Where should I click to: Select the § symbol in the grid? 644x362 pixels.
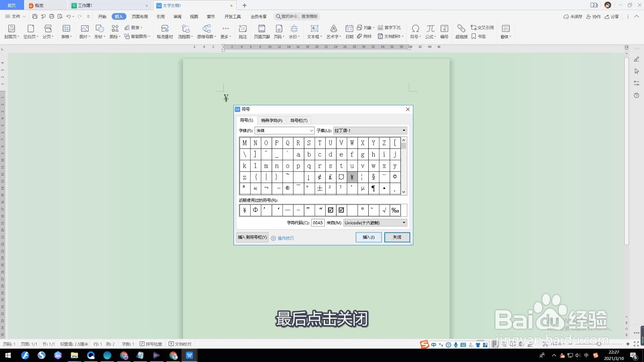(374, 177)
